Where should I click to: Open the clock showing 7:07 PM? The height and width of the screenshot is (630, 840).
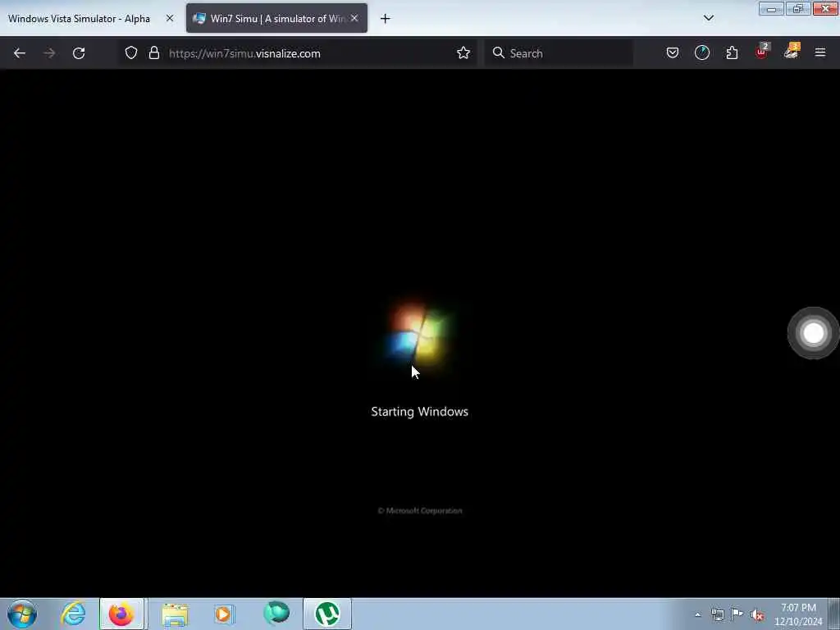click(798, 614)
